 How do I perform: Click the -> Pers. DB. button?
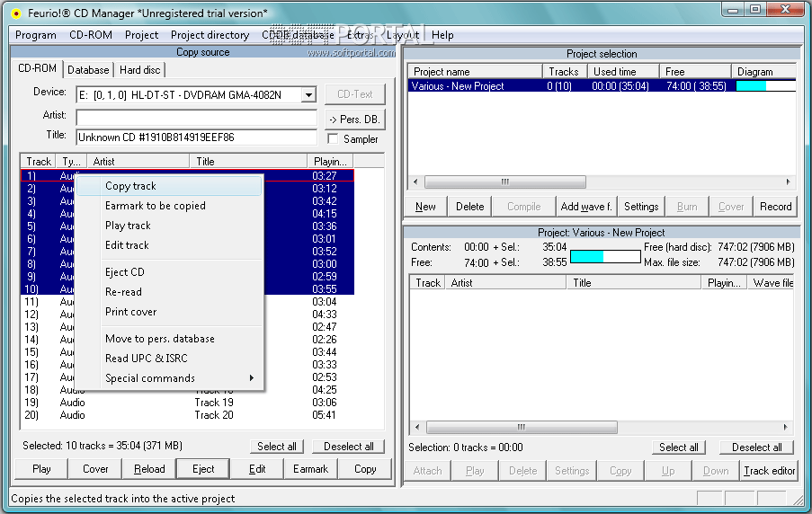[353, 120]
